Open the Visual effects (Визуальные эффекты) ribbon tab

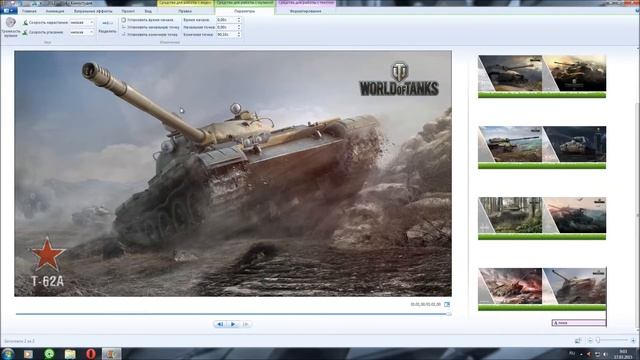(x=93, y=11)
